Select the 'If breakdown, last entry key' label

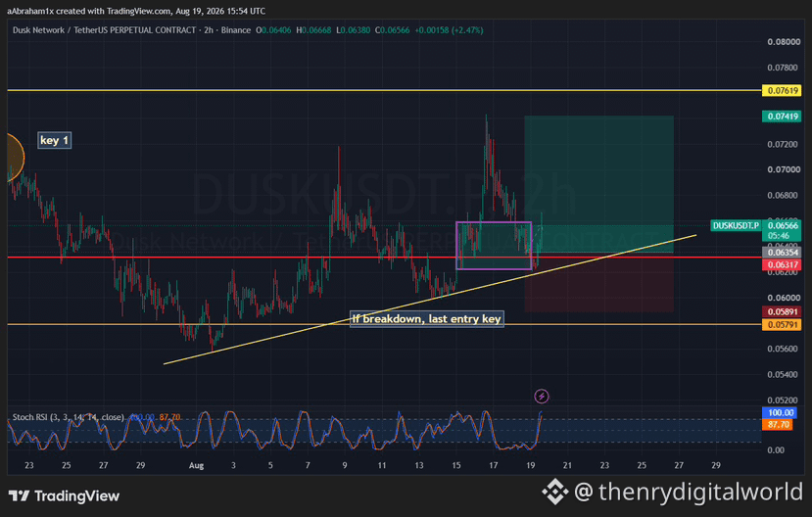point(427,319)
